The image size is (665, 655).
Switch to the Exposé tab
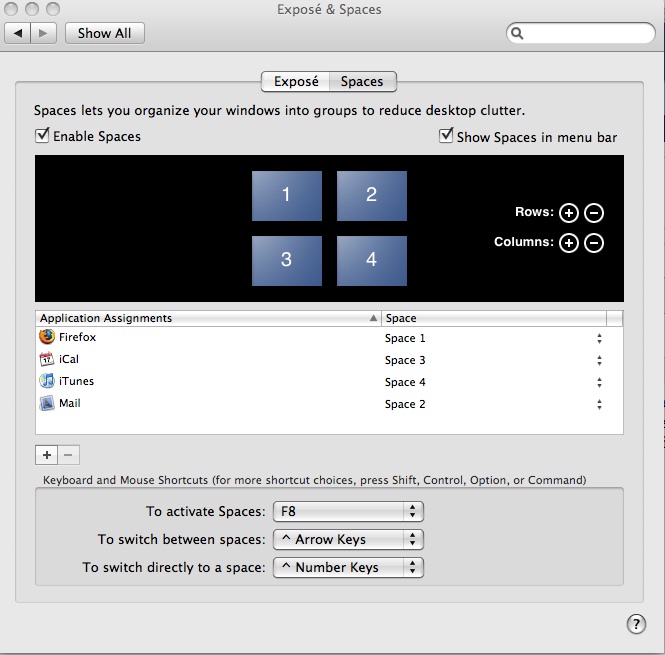pyautogui.click(x=296, y=81)
